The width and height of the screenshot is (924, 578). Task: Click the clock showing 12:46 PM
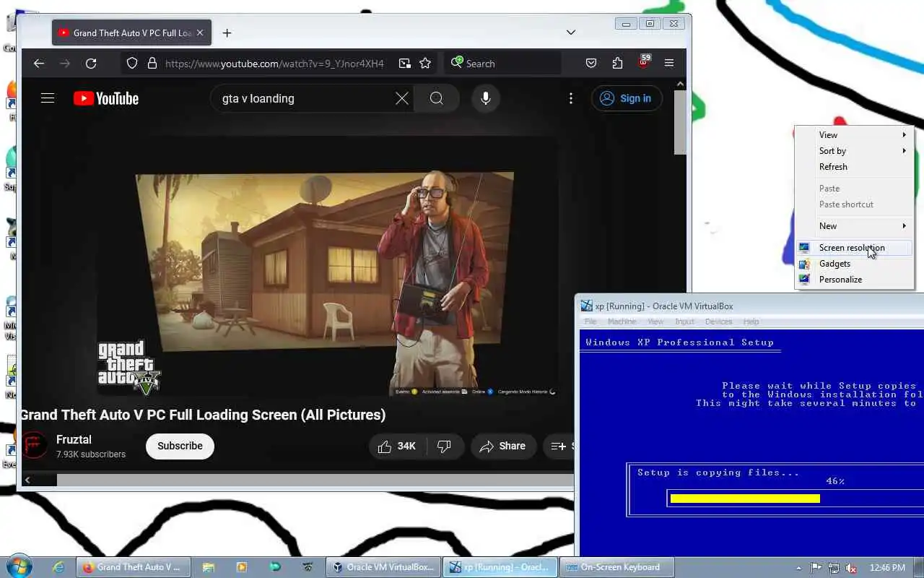[x=887, y=568]
